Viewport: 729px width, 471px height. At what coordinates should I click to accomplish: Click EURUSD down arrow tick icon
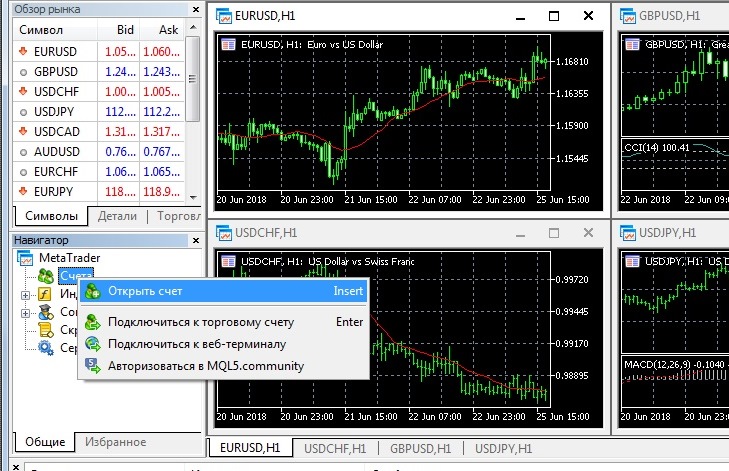coord(23,51)
